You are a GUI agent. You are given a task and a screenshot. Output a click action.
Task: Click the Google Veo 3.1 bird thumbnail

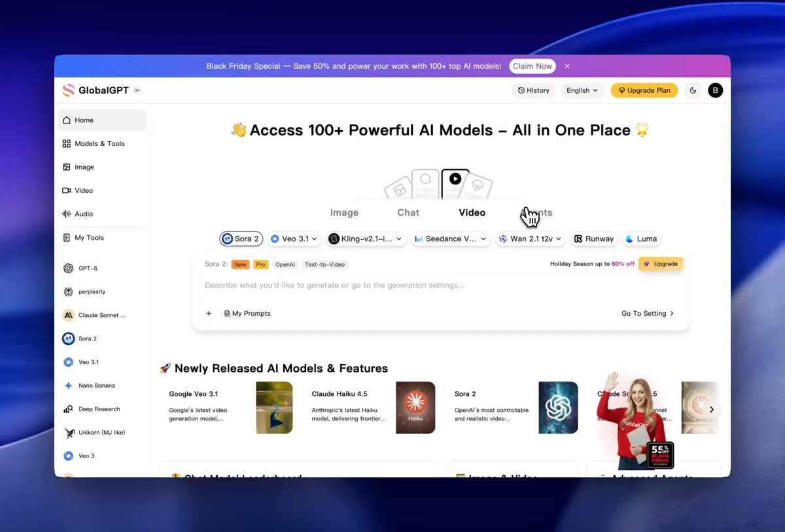coord(274,408)
